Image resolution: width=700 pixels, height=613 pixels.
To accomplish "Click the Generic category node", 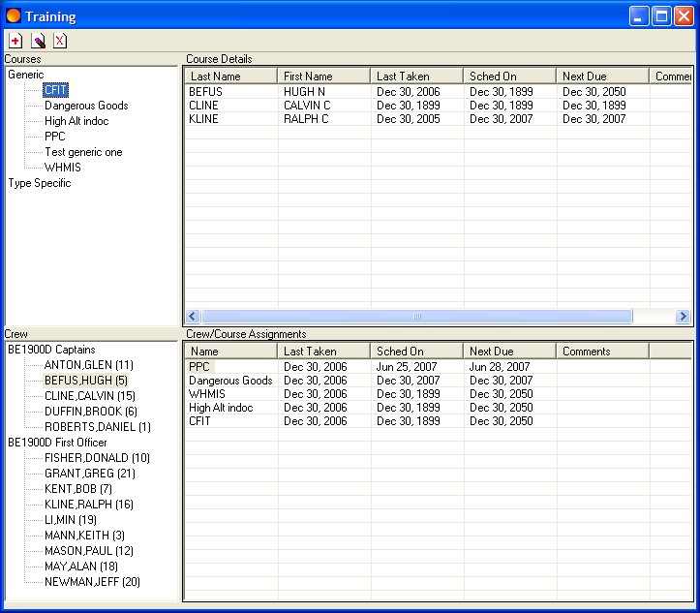I will 26,75.
